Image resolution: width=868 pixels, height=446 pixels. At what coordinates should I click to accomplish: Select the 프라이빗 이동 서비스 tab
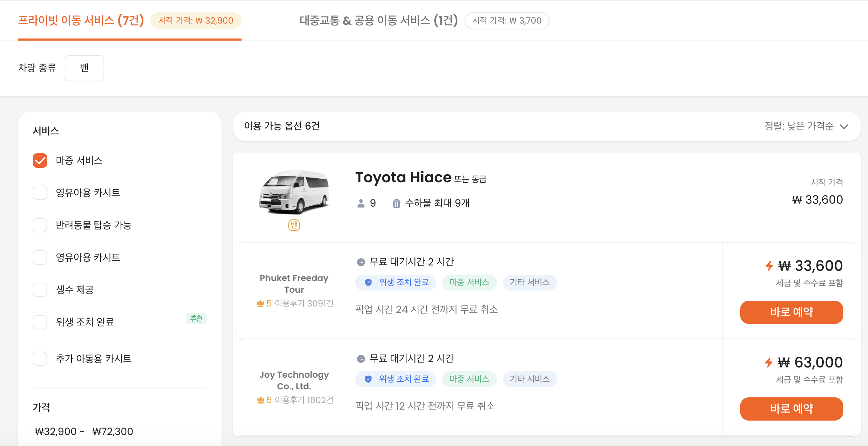coord(81,21)
